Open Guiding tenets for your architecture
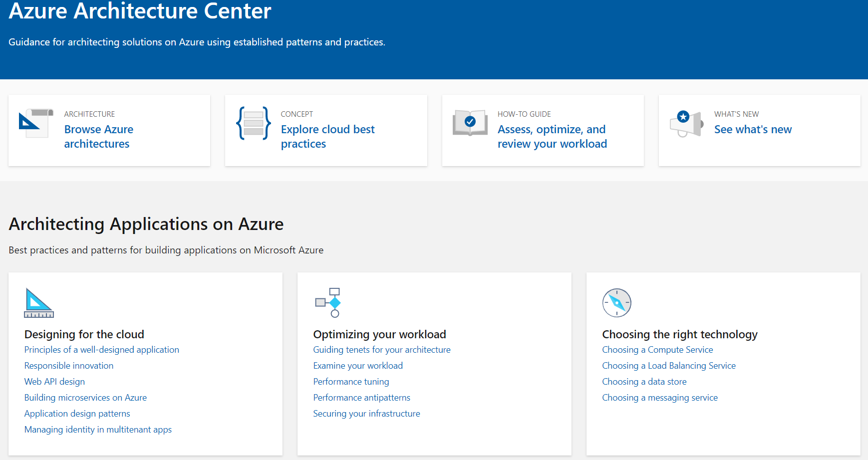868x460 pixels. (381, 350)
